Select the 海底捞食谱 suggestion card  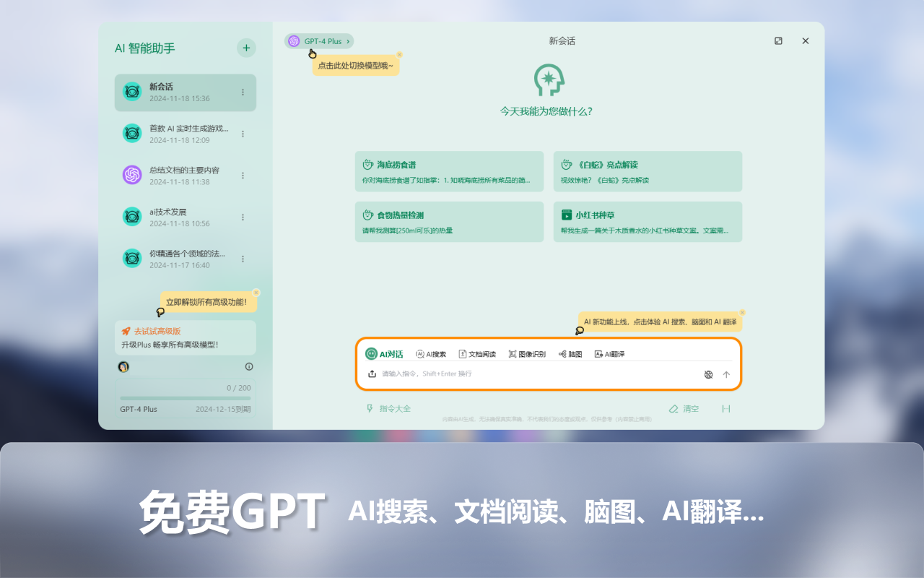pyautogui.click(x=449, y=171)
